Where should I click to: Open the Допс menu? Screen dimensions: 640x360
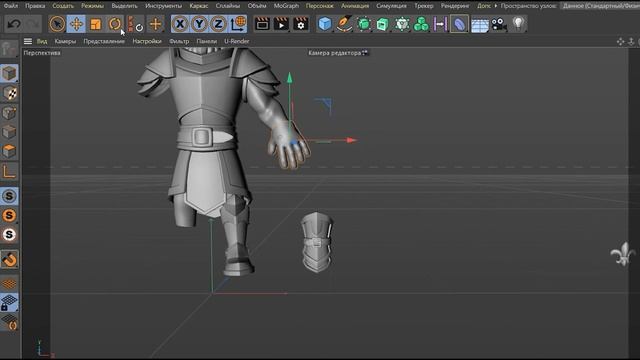[x=484, y=6]
